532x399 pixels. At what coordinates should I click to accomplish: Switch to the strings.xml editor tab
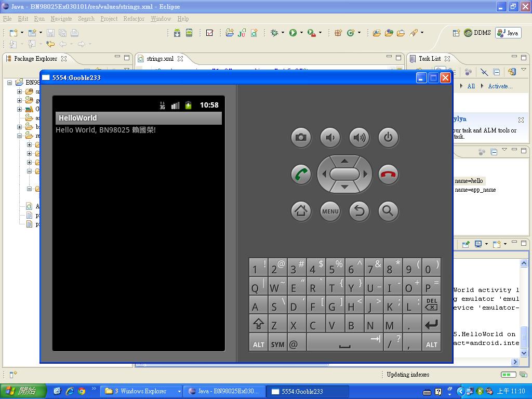click(159, 59)
